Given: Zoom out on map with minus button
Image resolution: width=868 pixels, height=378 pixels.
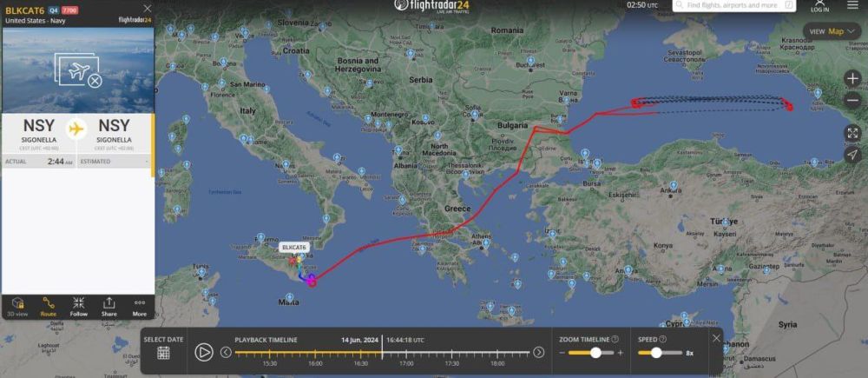Looking at the screenshot, I should pos(852,100).
